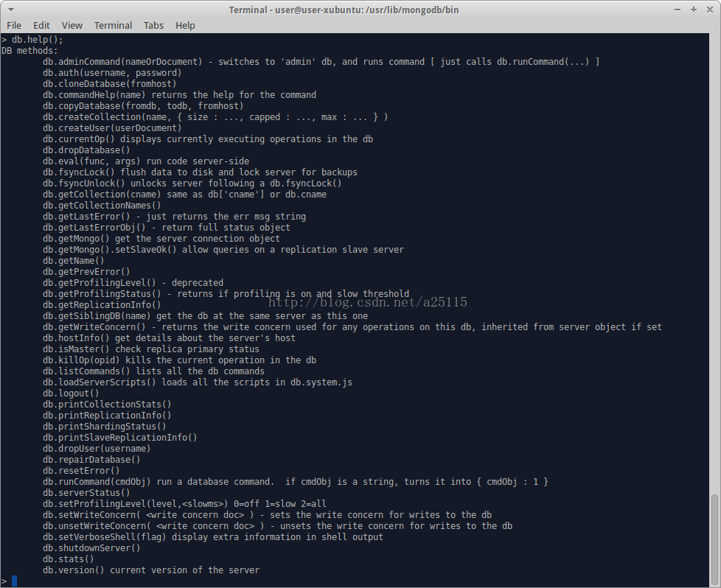
Task: Click the db.getCollectionNames() line
Action: (102, 205)
